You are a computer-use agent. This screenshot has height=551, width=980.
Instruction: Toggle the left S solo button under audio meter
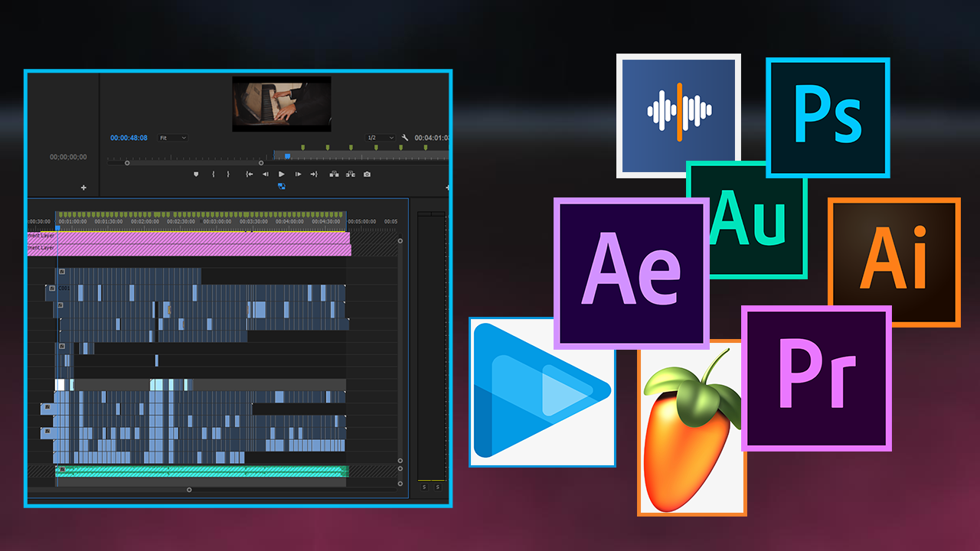pos(423,487)
